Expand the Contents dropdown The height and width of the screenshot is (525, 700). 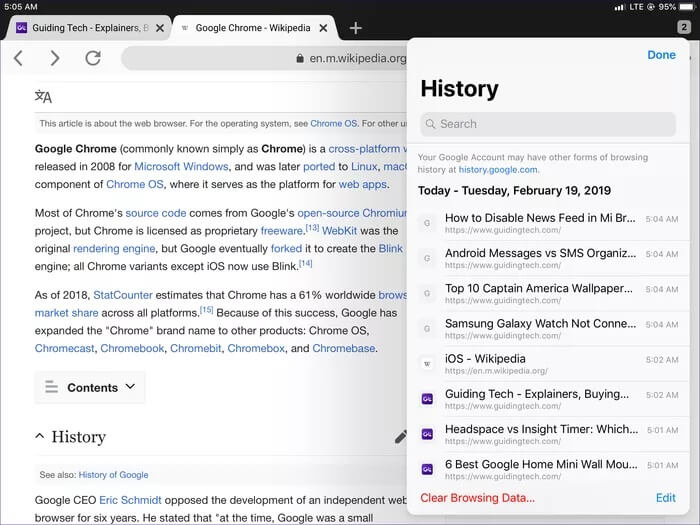point(90,387)
